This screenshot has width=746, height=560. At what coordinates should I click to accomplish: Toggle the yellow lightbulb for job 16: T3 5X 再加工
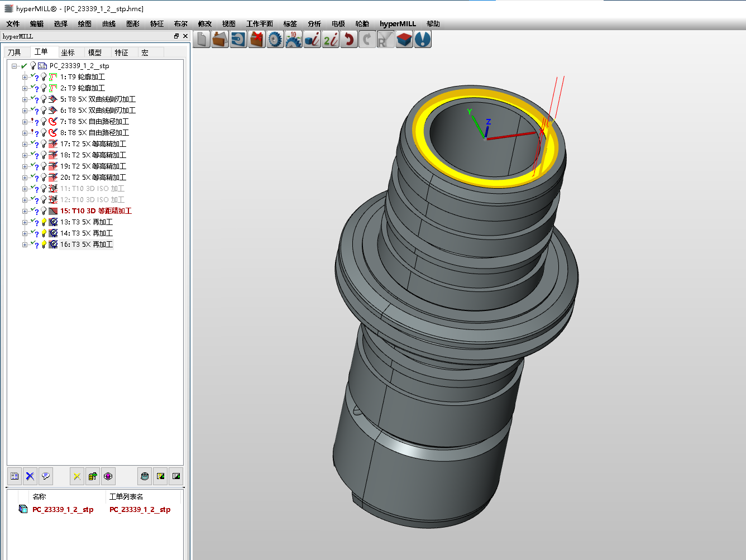point(44,245)
